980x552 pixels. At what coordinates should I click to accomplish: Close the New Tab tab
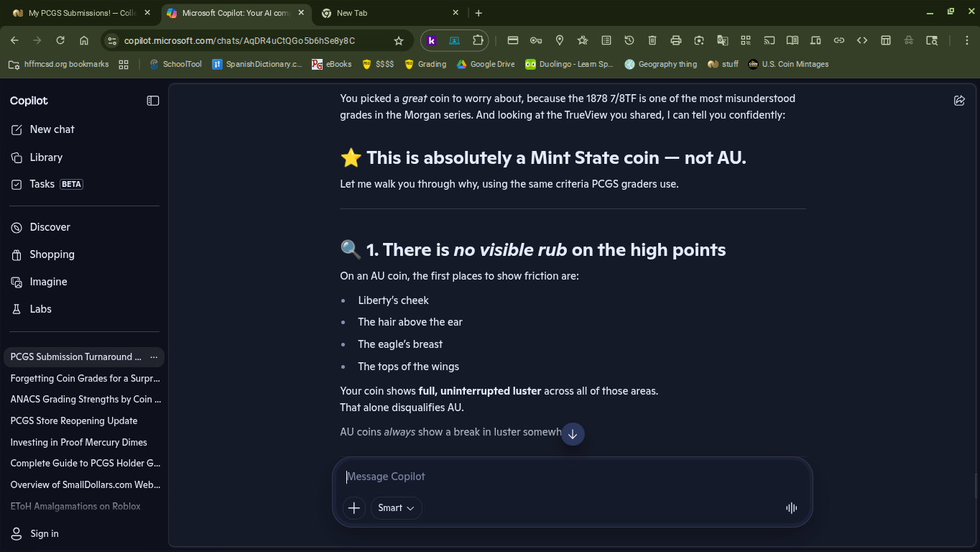(456, 13)
